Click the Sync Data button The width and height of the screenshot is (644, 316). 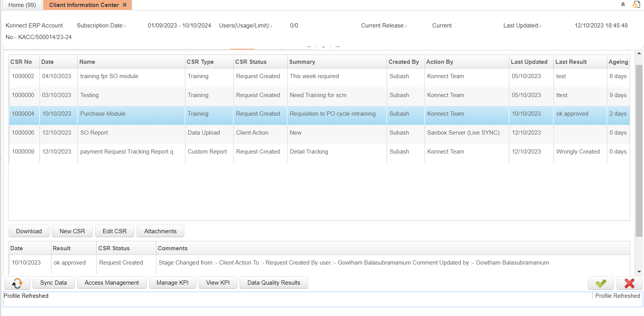tap(53, 283)
